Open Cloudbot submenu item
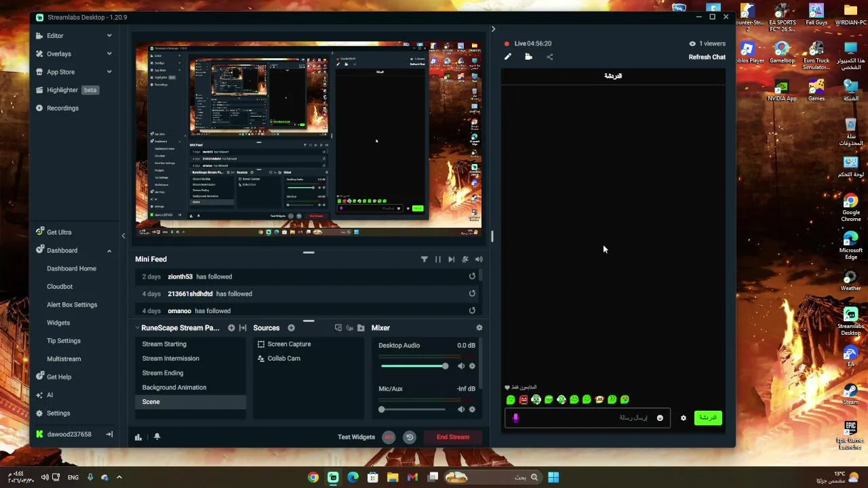 [x=60, y=286]
